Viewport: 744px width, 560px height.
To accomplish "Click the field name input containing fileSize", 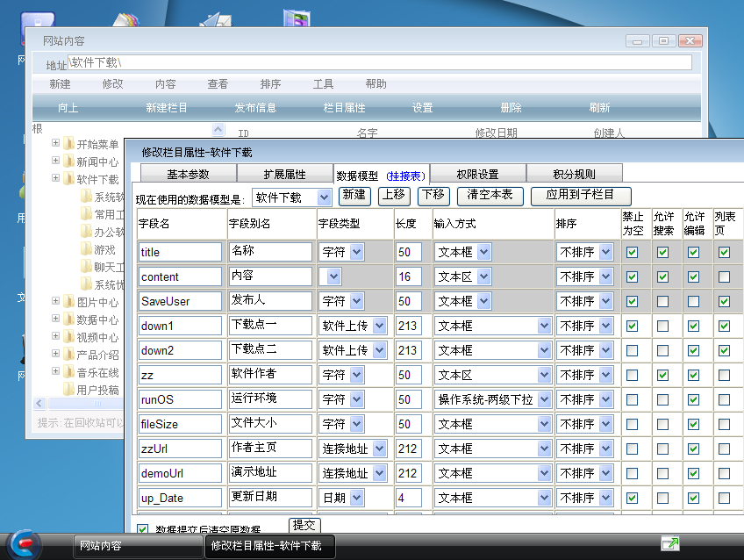I will 180,424.
